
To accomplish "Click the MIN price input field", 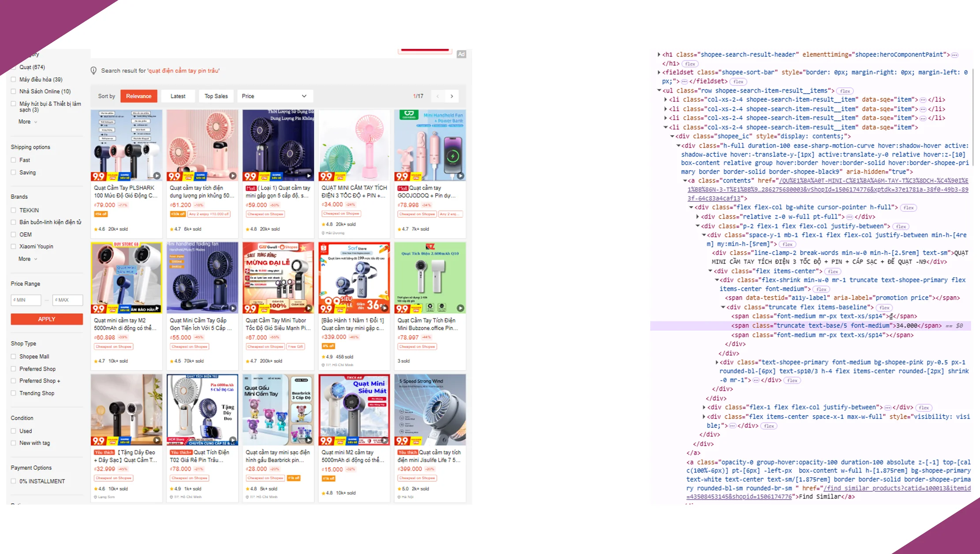I will pos(26,300).
